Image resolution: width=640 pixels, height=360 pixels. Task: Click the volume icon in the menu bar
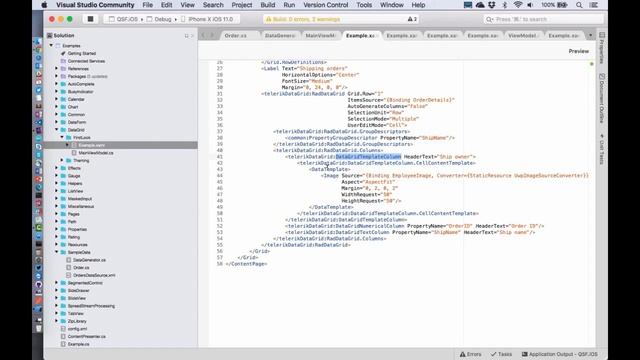[530, 5]
